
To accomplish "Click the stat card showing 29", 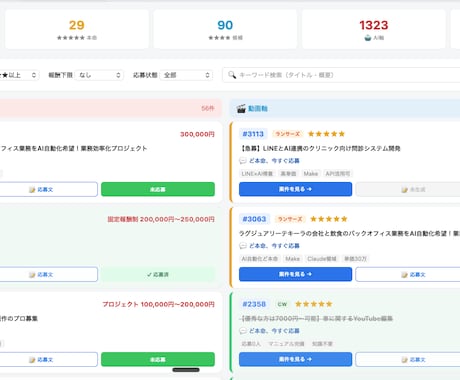I will 77,29.
